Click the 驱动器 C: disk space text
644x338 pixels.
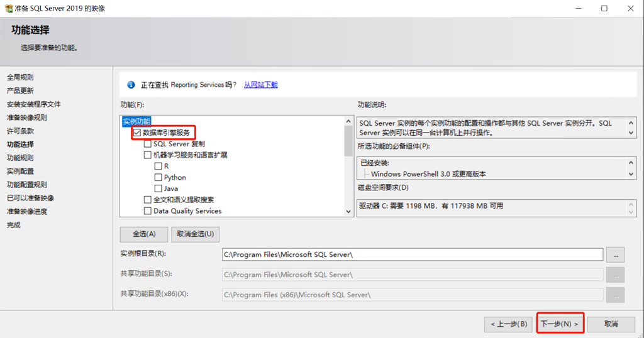tap(431, 206)
